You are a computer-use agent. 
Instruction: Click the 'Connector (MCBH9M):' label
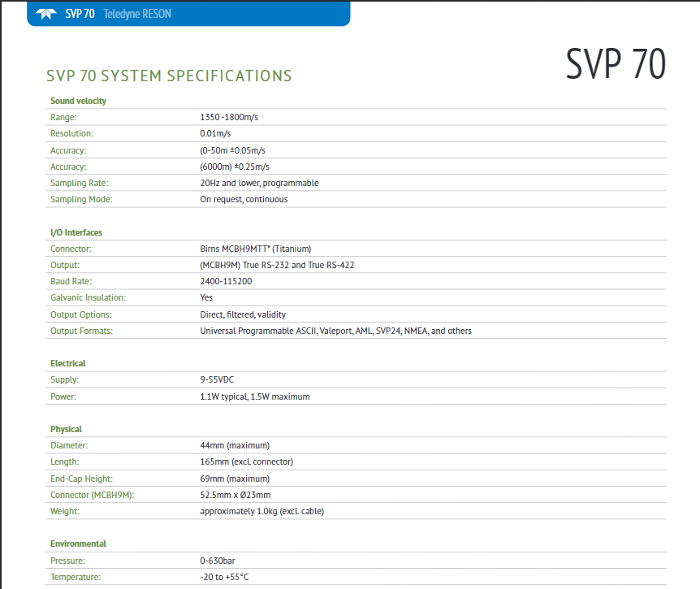[92, 495]
